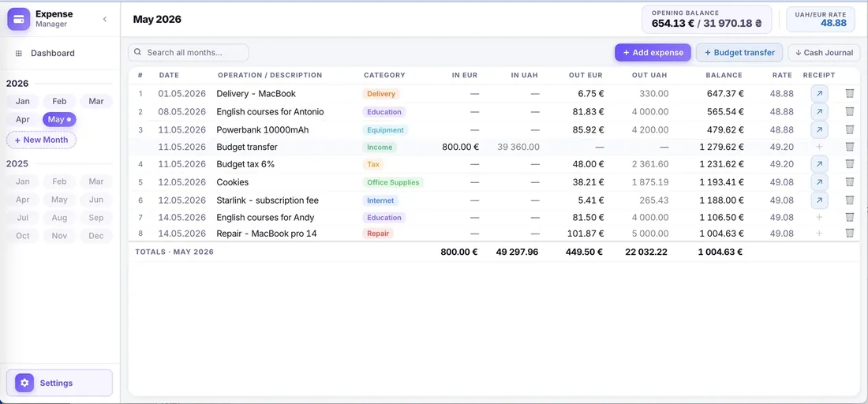Click the Dashboard grid icon
Screen dimensions: 868x404
(x=18, y=53)
